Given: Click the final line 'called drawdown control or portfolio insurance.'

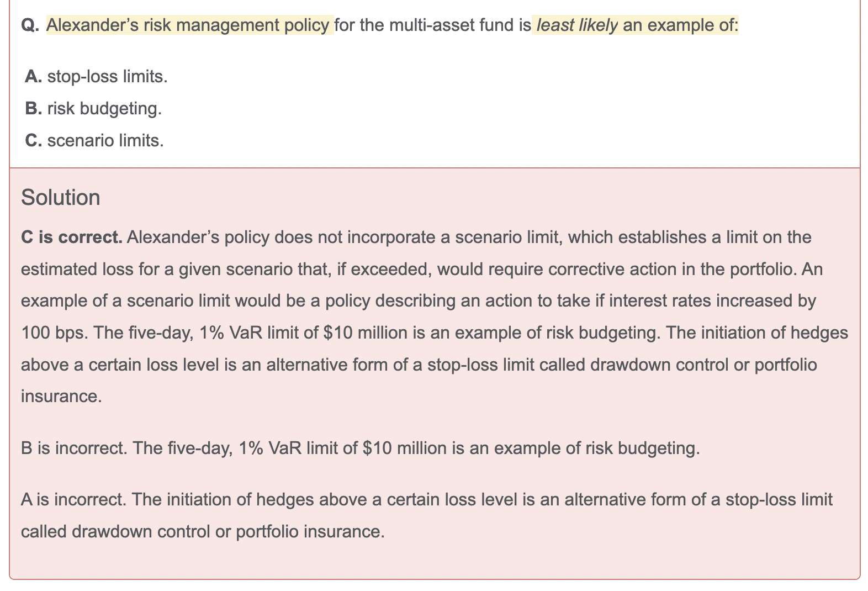Looking at the screenshot, I should 202,531.
